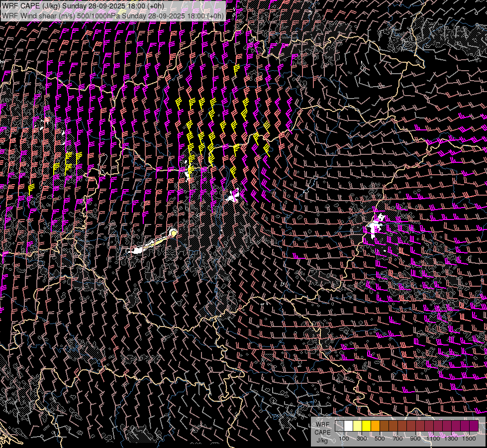Click the 900 legend value

[x=415, y=439]
